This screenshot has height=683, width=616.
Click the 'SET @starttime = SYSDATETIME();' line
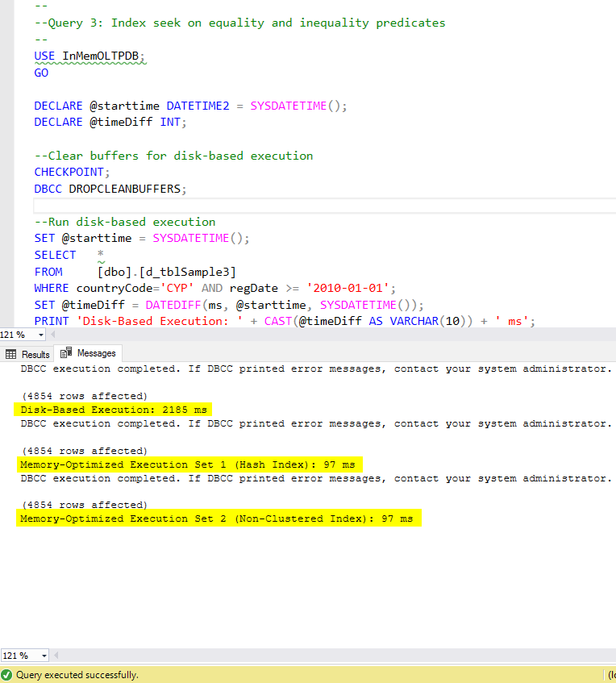pos(142,238)
